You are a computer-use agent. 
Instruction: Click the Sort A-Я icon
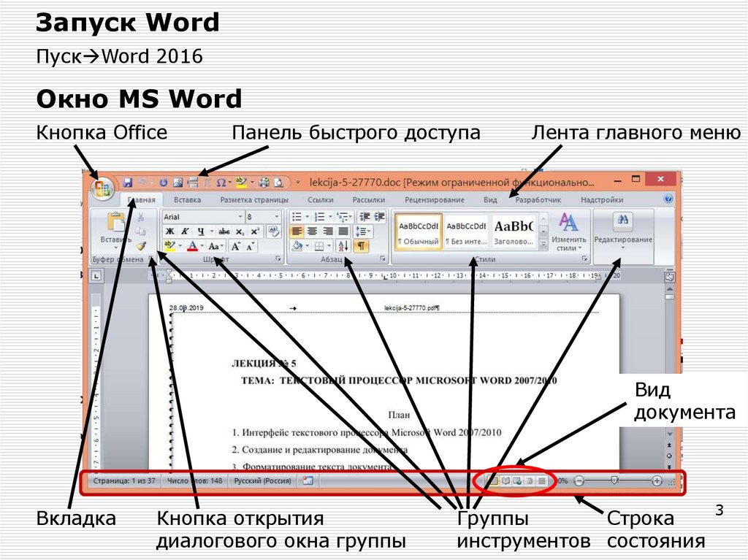343,246
